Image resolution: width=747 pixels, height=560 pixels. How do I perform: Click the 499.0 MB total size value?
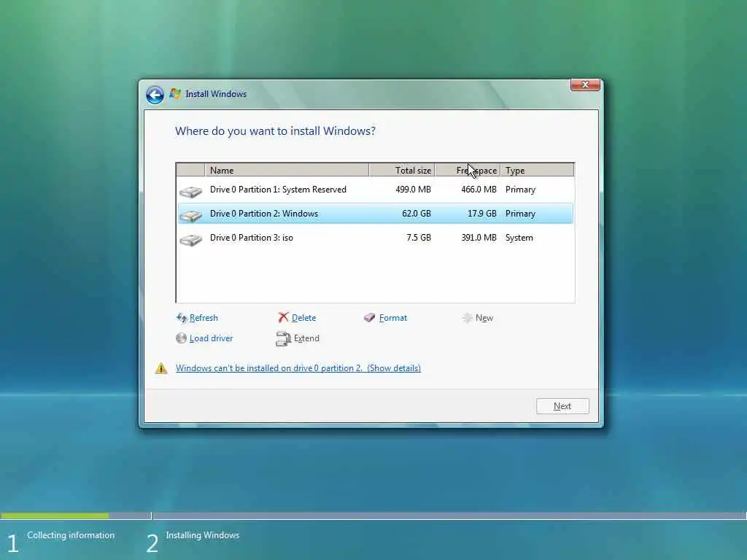[x=413, y=190]
